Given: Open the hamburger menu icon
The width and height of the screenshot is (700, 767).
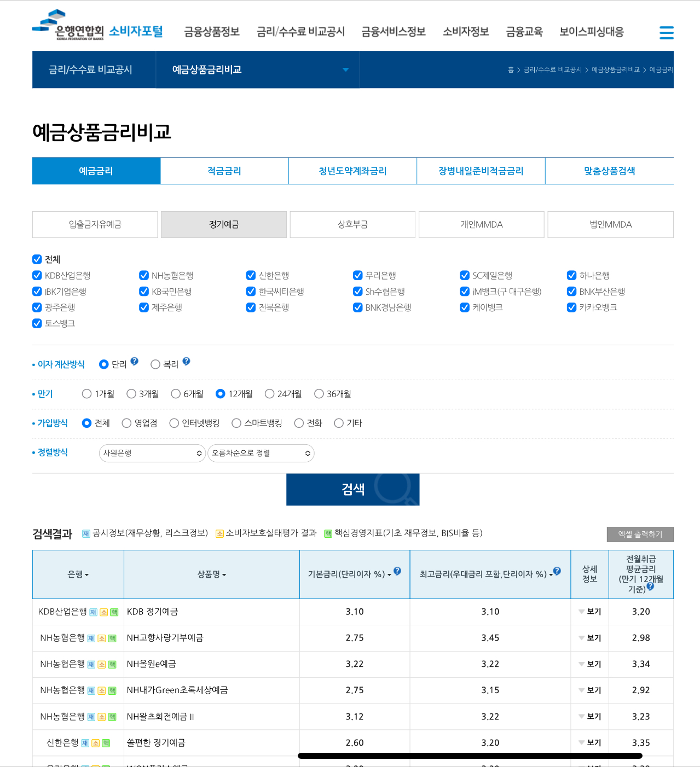Looking at the screenshot, I should tap(666, 32).
